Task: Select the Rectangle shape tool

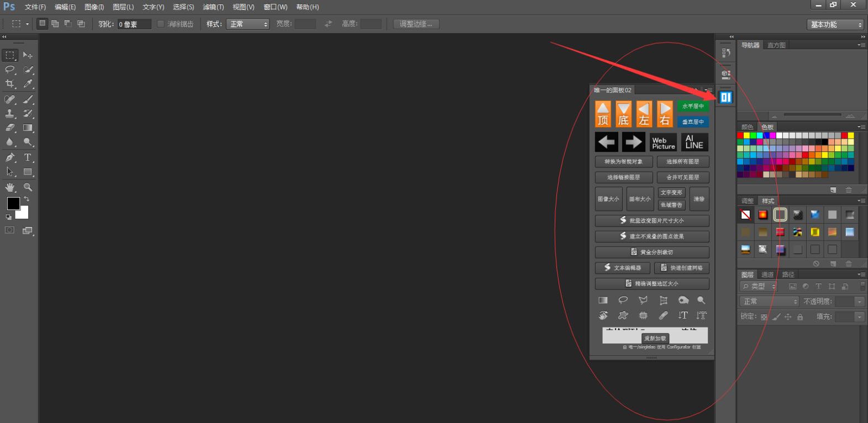Action: click(28, 172)
